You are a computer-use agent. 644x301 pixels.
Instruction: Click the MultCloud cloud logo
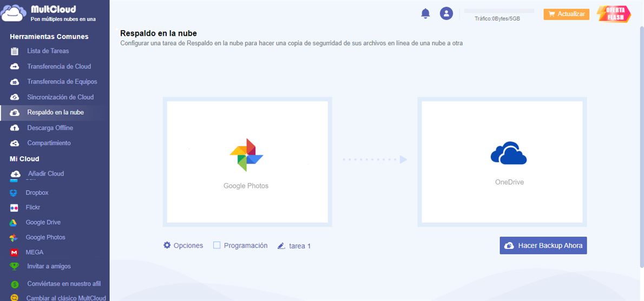tap(14, 12)
